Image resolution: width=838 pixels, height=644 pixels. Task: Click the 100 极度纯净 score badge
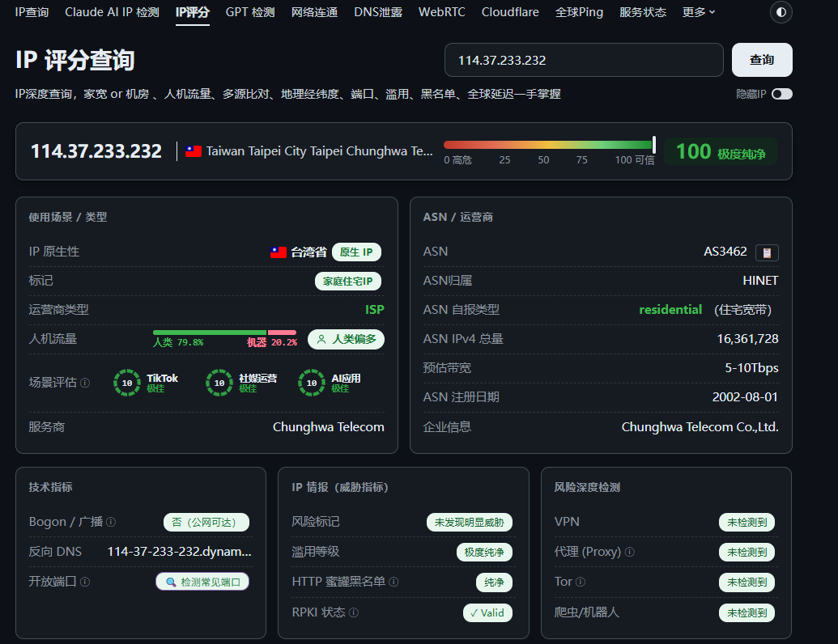tap(721, 151)
